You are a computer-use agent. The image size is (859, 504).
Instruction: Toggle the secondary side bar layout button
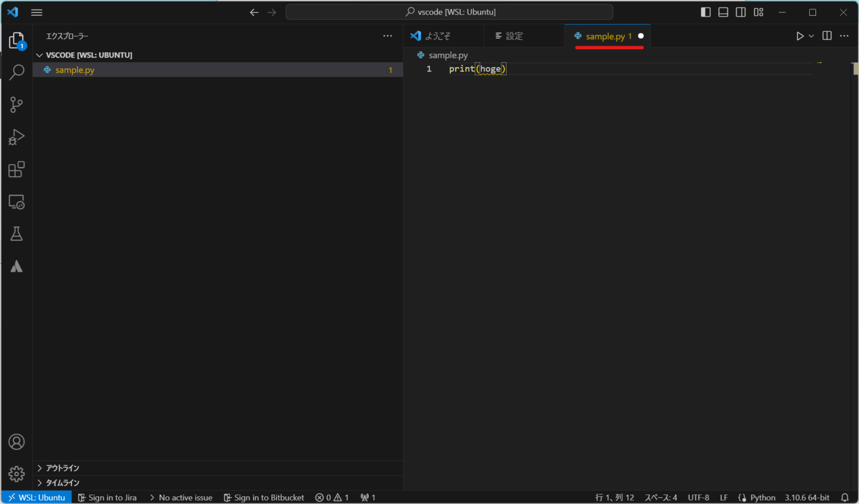(740, 12)
